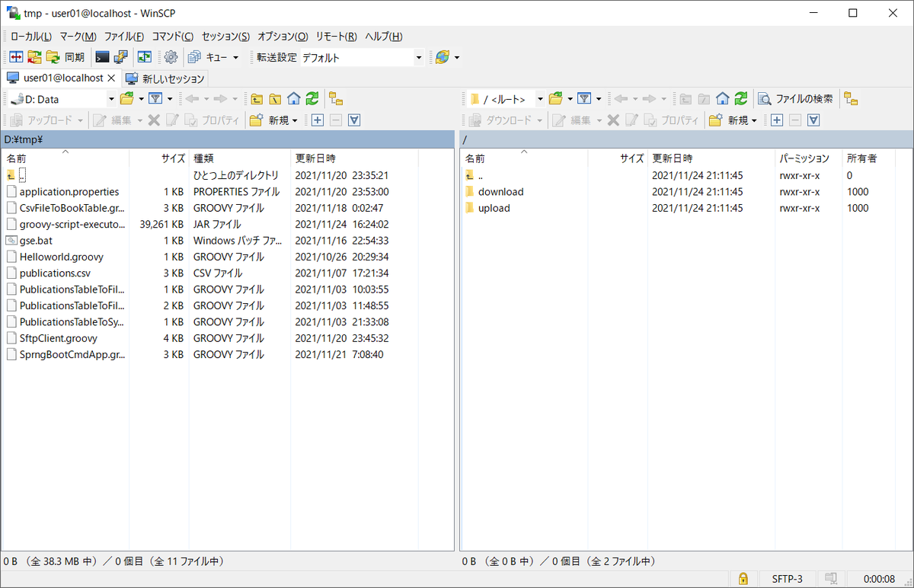914x588 pixels.
Task: Go to remote home directory icon
Action: 722,98
